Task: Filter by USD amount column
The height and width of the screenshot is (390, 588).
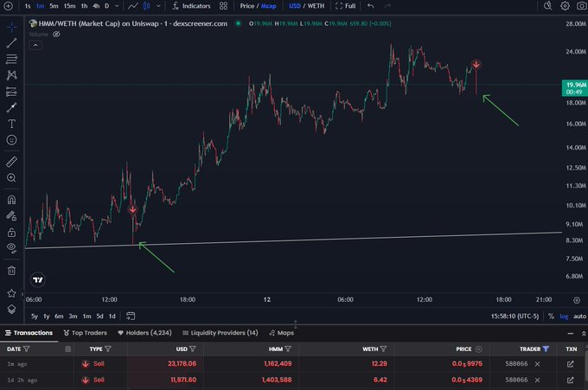Action: (x=192, y=348)
